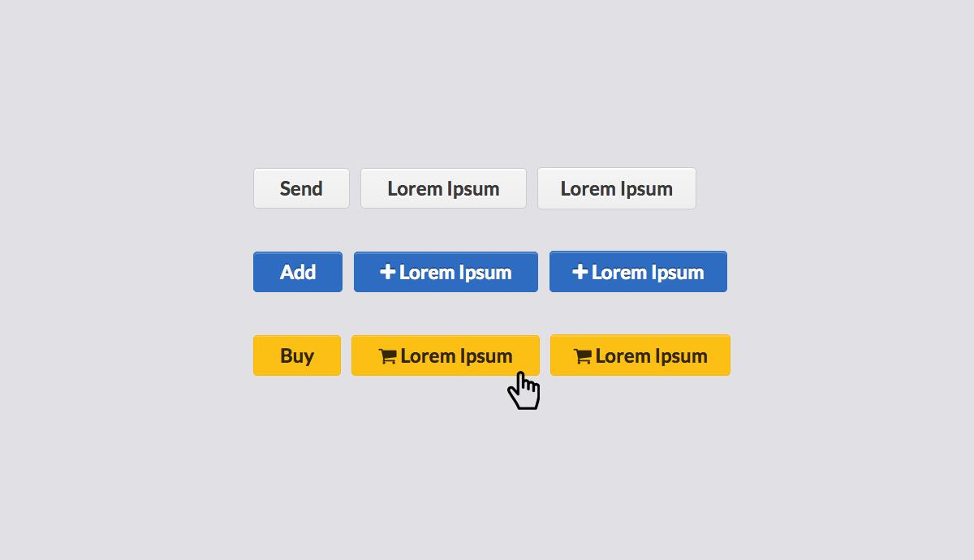Click the yellow Buy button
Viewport: 974px width, 560px height.
pos(297,355)
